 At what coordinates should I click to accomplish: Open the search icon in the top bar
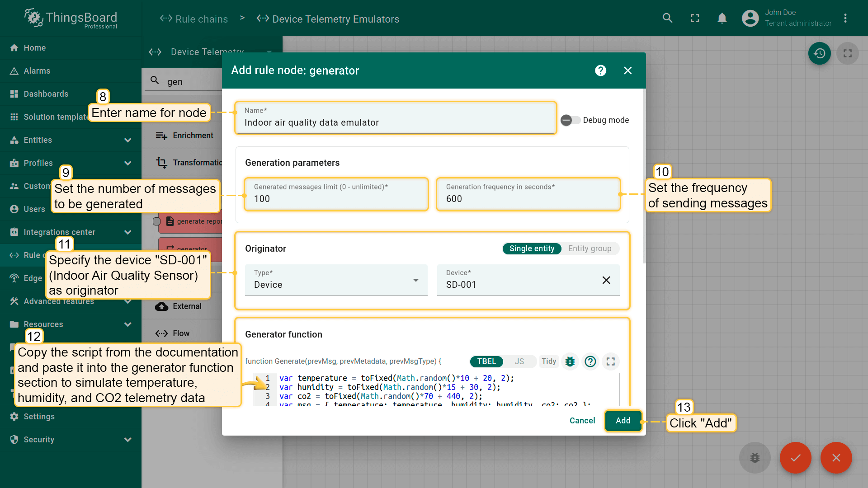(667, 18)
